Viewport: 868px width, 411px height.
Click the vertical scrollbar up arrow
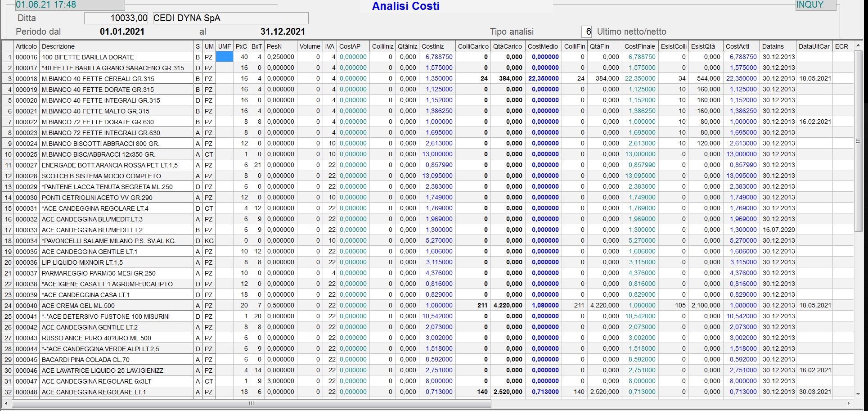point(858,46)
